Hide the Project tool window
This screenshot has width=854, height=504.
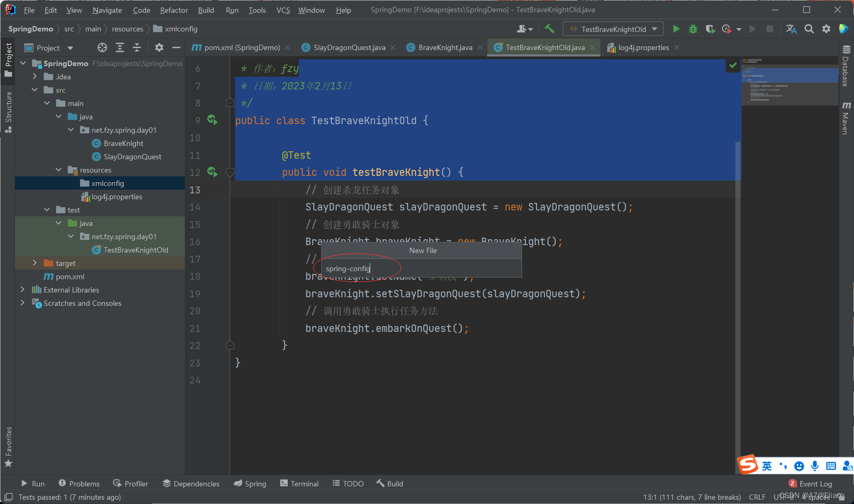176,47
